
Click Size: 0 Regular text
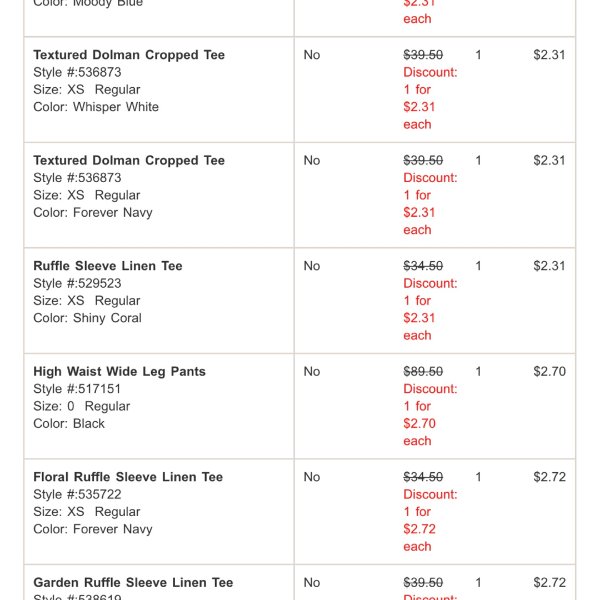pyautogui.click(x=82, y=406)
